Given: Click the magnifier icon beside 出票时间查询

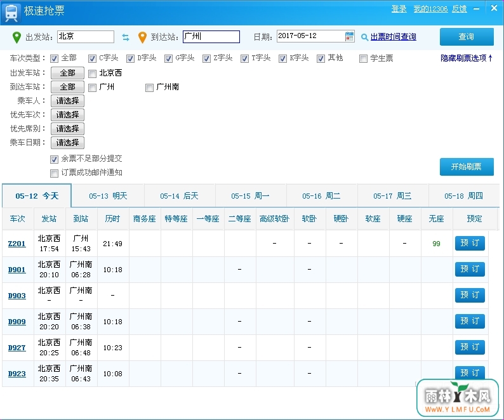Looking at the screenshot, I should click(x=364, y=37).
